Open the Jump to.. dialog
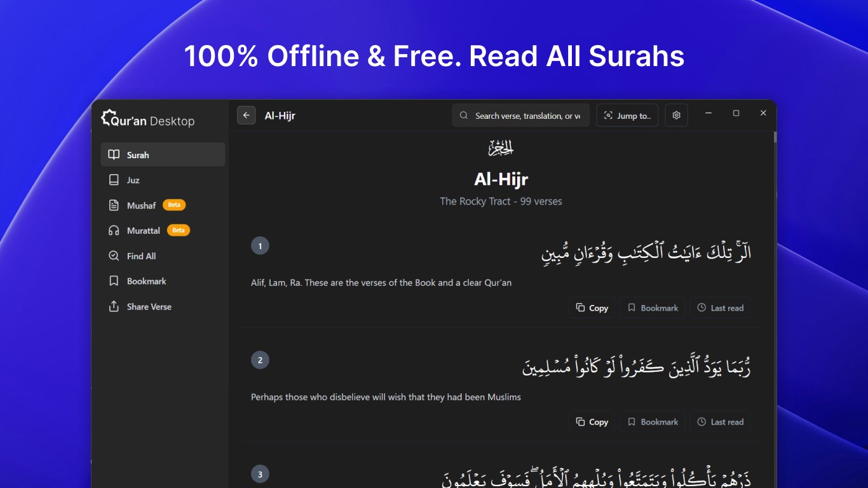The image size is (868, 488). tap(627, 116)
